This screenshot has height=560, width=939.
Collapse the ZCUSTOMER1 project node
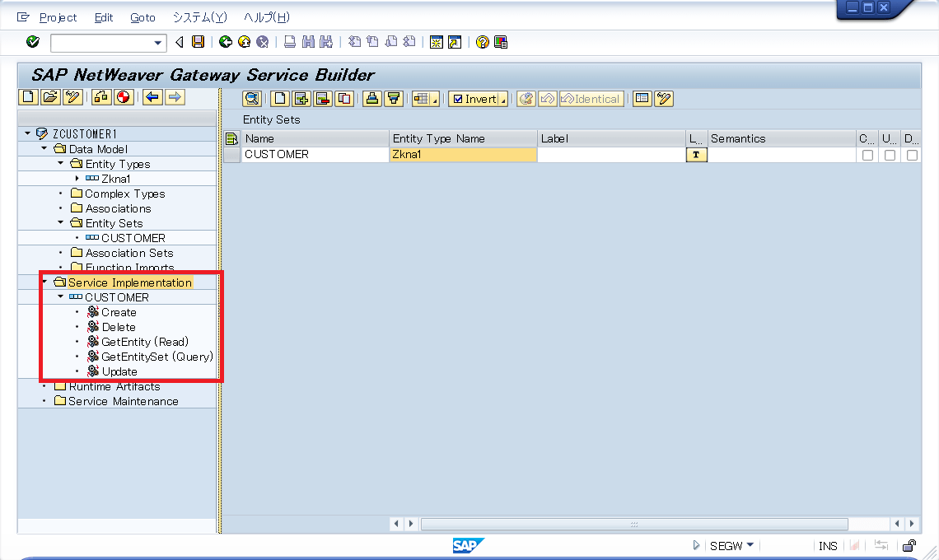tap(27, 133)
